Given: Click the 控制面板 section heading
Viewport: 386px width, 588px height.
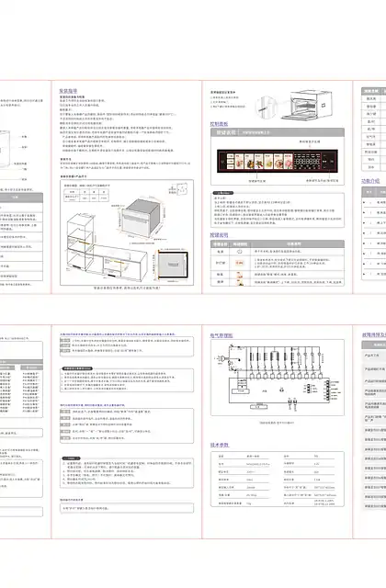Looking at the screenshot, I should pos(219,124).
